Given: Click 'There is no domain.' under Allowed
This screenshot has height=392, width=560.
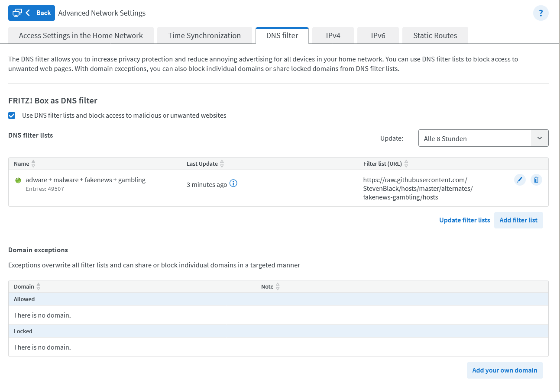Looking at the screenshot, I should click(x=42, y=315).
